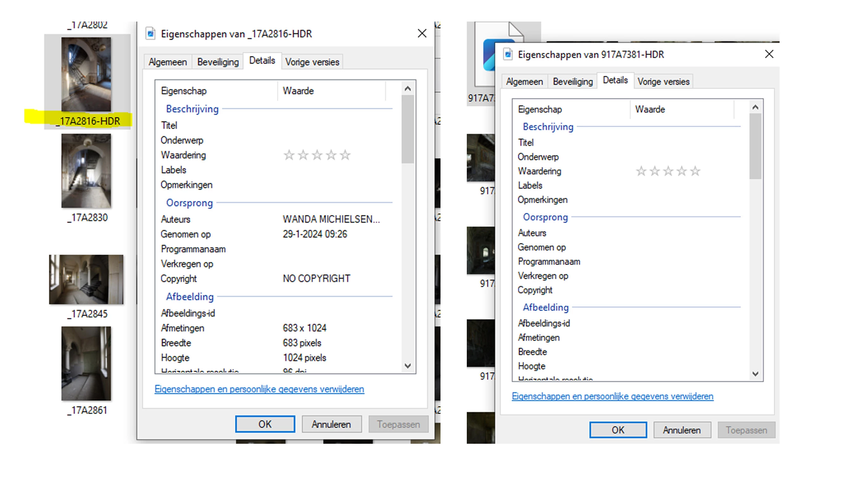Viewport: 868px width, 484px height.
Task: Open the Algemeen tab in left dialog
Action: [x=167, y=62]
